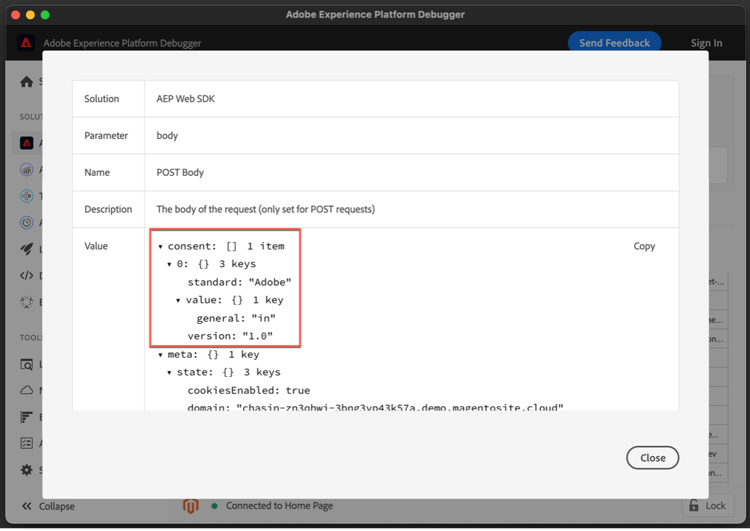Click the Adobe logo in header
Viewport: 750px width, 531px height.
pyautogui.click(x=26, y=43)
